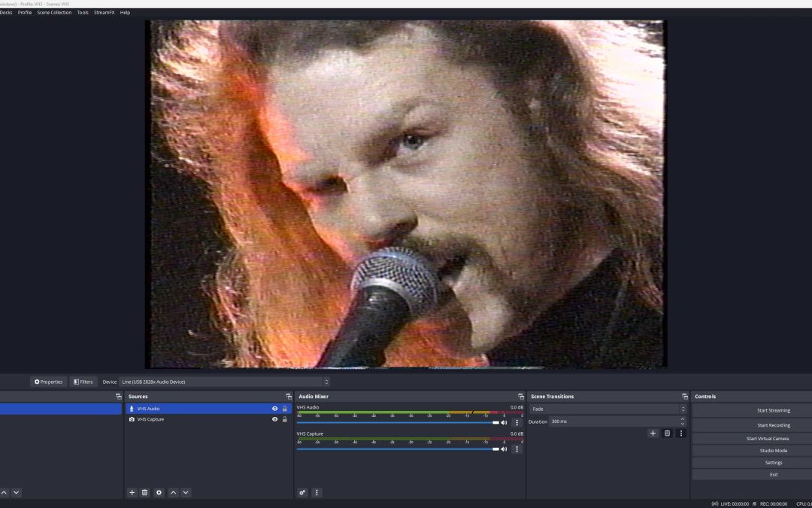Hide the VHS Audio source with its eye icon
The width and height of the screenshot is (812, 508).
(274, 409)
